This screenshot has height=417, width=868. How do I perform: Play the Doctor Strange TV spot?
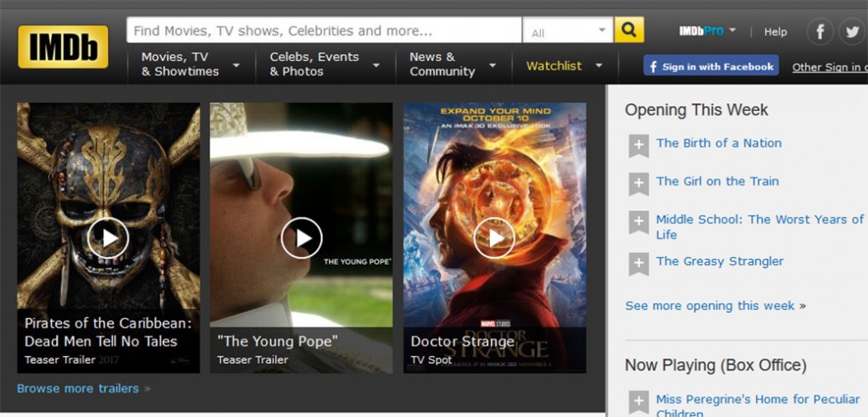click(x=494, y=238)
